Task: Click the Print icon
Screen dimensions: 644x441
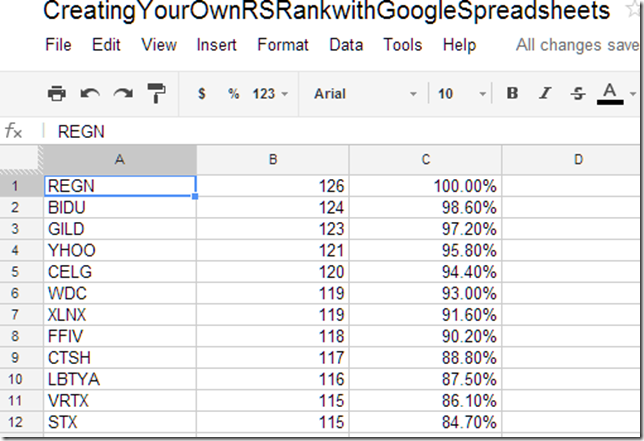Action: pos(57,94)
